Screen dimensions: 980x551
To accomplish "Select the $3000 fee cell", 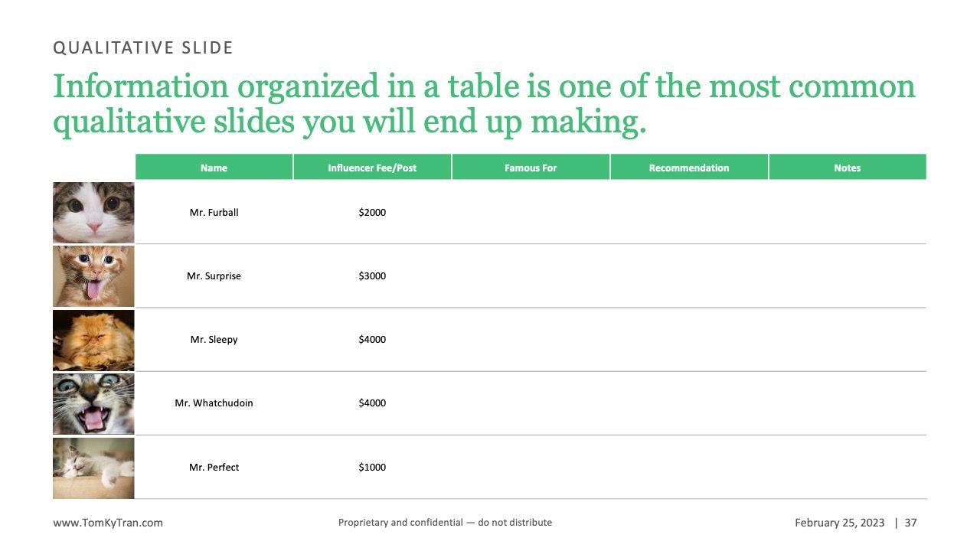I will click(373, 276).
